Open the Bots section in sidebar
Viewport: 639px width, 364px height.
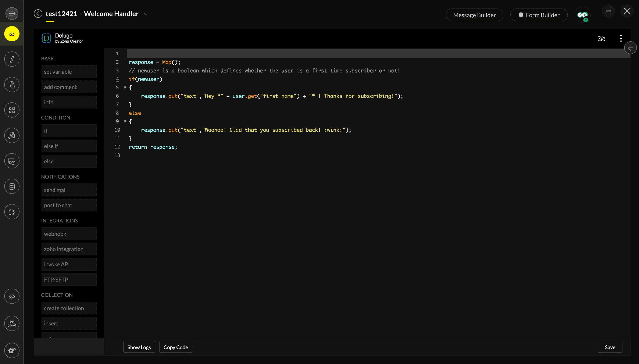12,34
